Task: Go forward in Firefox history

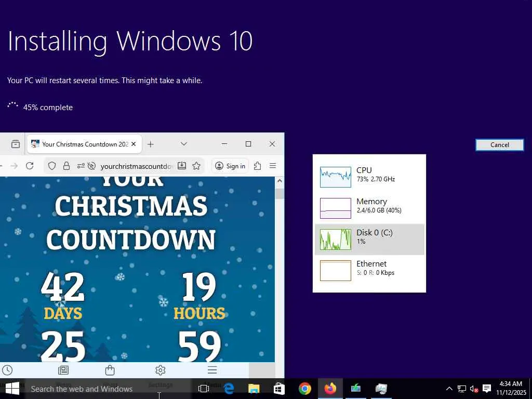Action: point(14,166)
